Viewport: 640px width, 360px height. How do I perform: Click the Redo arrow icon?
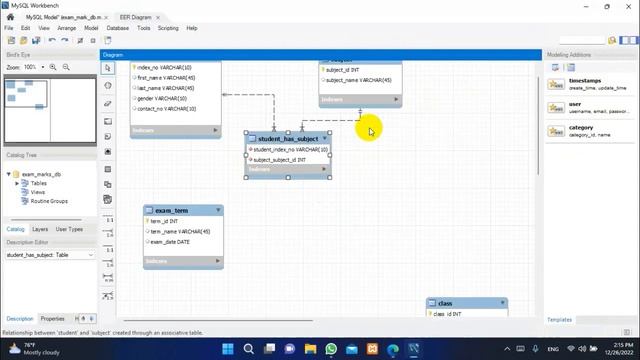point(64,40)
